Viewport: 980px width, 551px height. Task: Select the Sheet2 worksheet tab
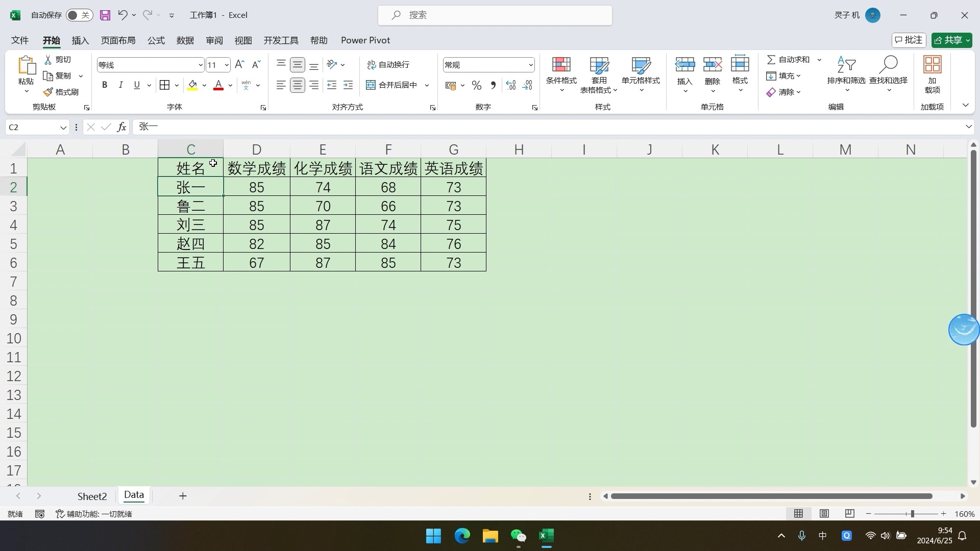[x=92, y=495]
